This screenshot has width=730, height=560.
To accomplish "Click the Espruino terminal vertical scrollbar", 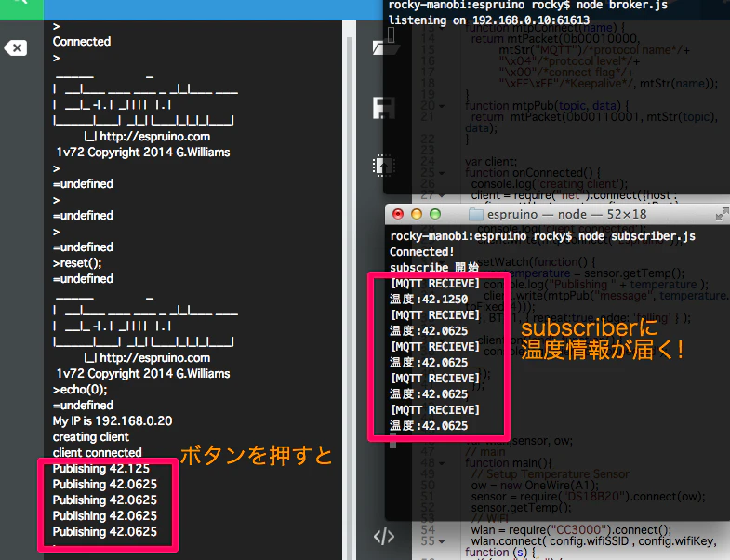I will (x=349, y=289).
